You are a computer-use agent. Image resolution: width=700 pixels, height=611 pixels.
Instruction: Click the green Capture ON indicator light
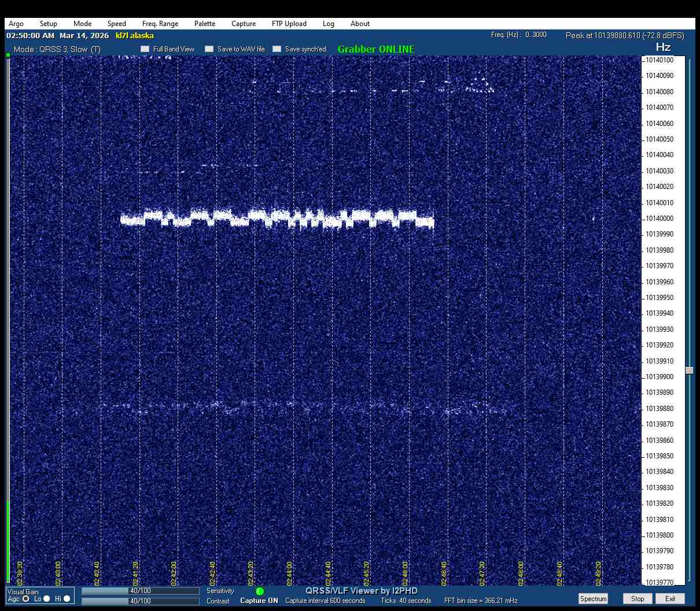(260, 591)
